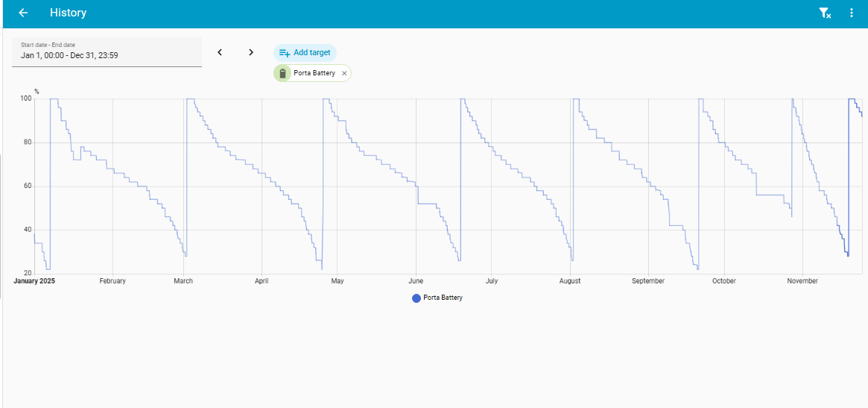Screen dimensions: 868x408
Task: Select the August label on the time axis
Action: click(570, 281)
